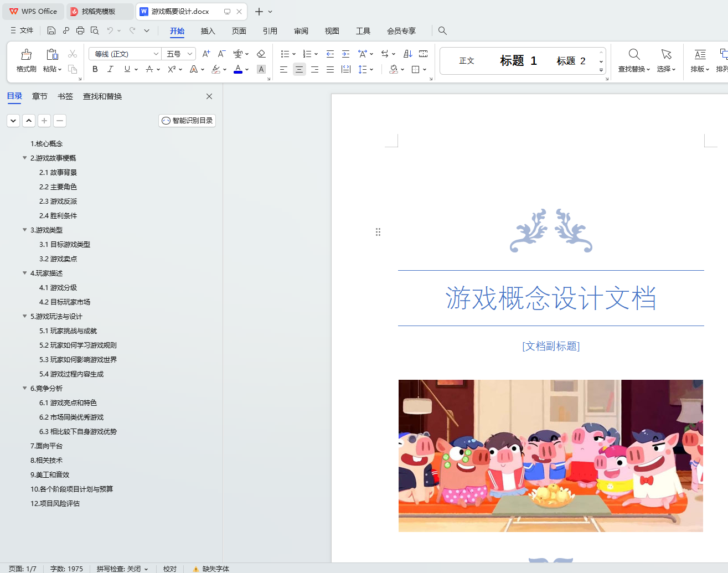
Task: Open the quick access toolbar customize dropdown
Action: 147,30
